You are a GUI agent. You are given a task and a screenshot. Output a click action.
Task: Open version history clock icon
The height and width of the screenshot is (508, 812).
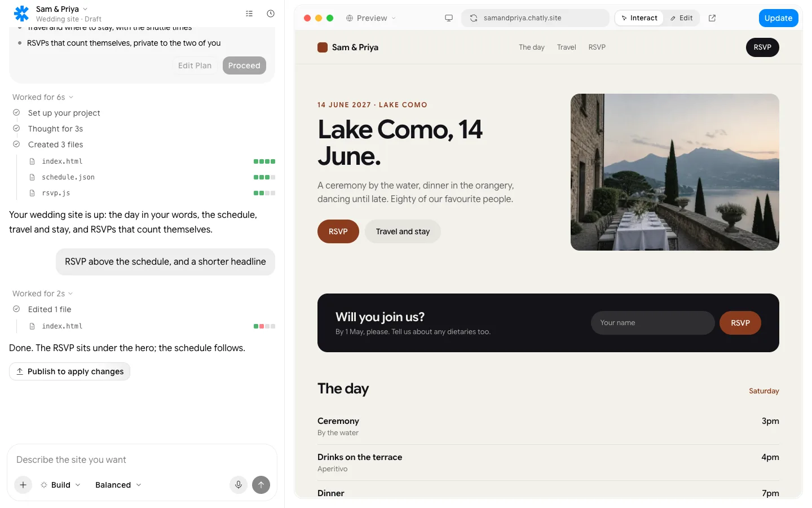coord(271,14)
